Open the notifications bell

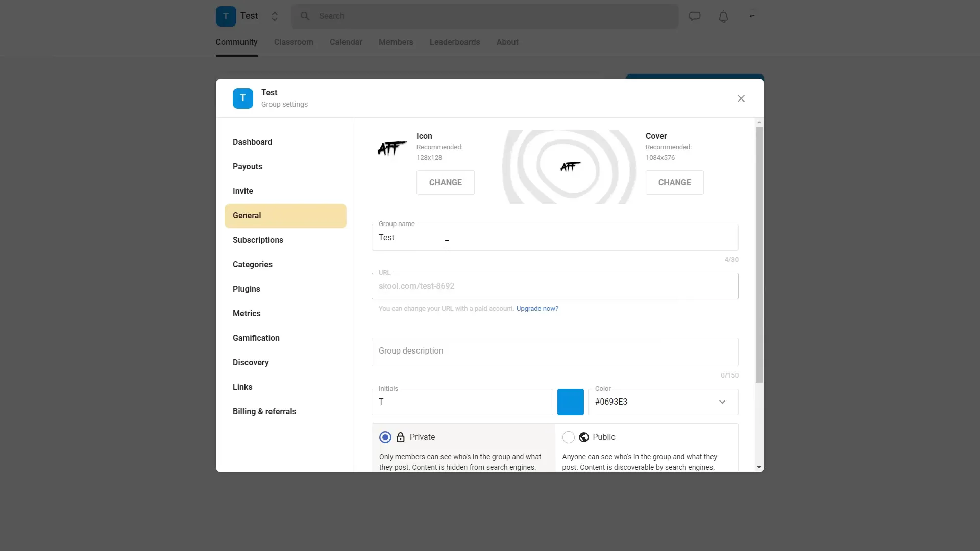coord(723,17)
